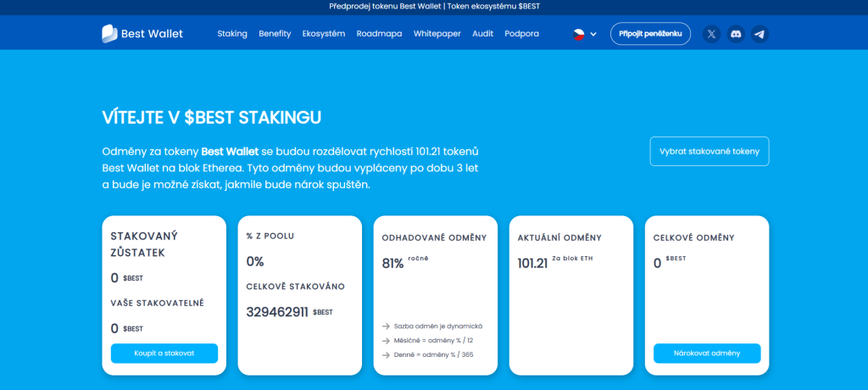The image size is (868, 390).
Task: Click the Best Wallet logo icon
Action: pyautogui.click(x=109, y=34)
